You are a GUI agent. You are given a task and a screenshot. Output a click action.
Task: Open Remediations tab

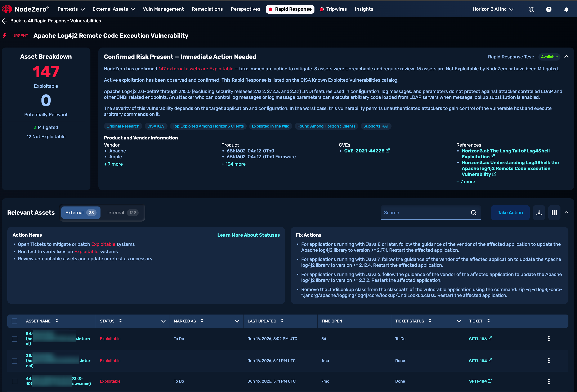click(x=207, y=9)
